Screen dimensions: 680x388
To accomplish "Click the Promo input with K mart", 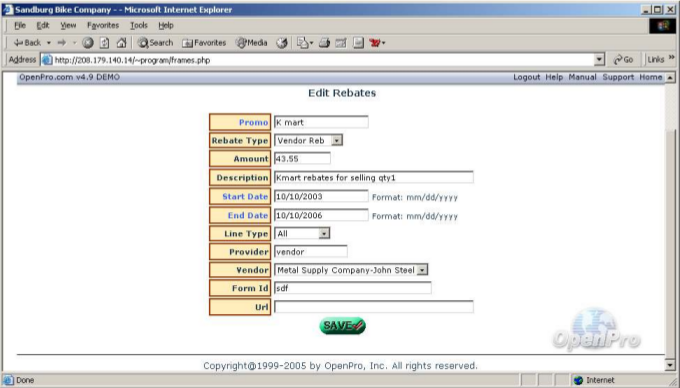I will (x=321, y=122).
